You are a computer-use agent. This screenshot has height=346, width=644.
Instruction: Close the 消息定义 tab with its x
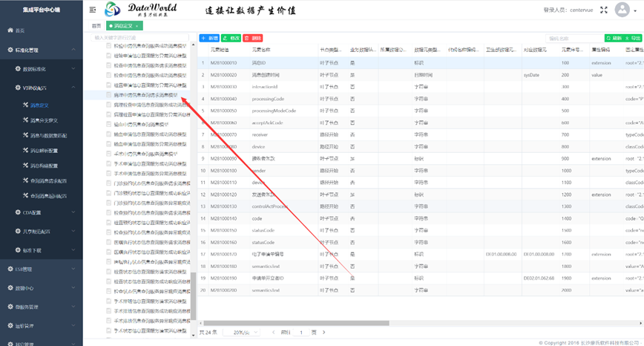(137, 26)
